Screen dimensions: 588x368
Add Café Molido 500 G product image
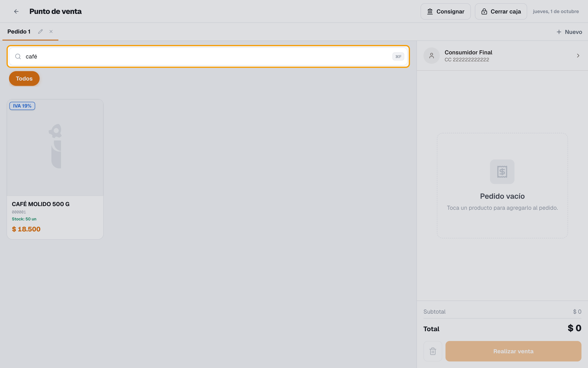coord(55,147)
